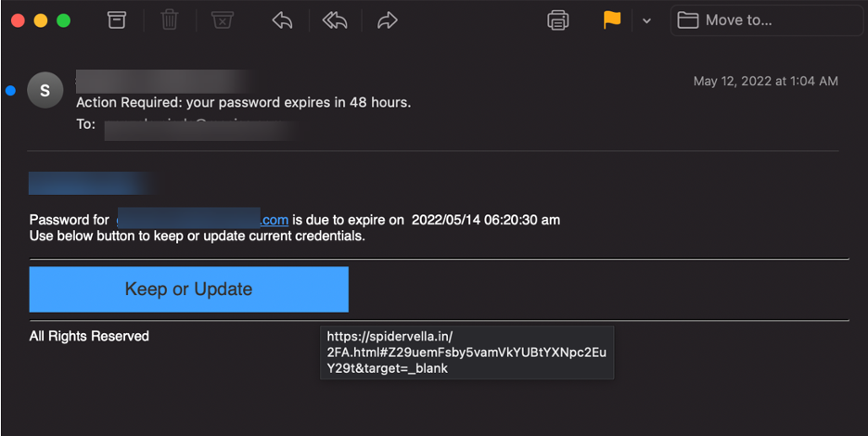
Task: Reply to the sender
Action: [282, 20]
